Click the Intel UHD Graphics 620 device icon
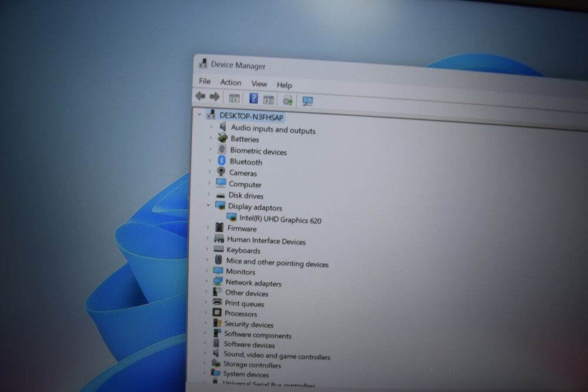Image resolution: width=588 pixels, height=392 pixels. 231,217
